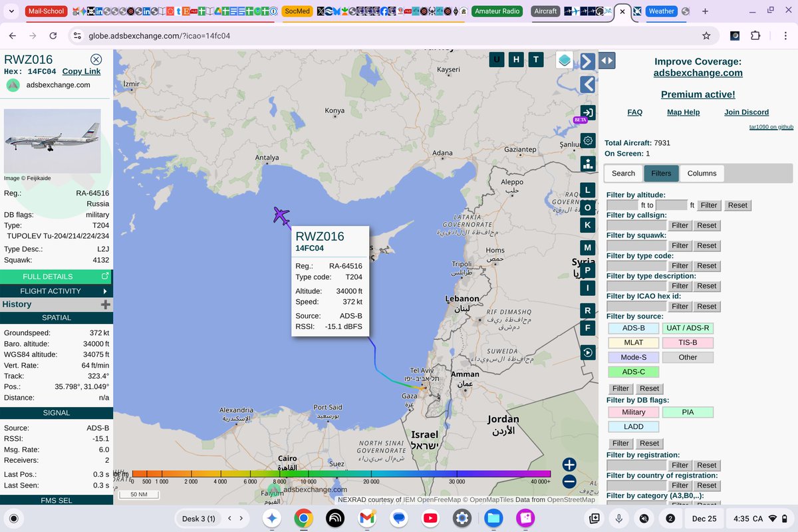Open the Columns tab
Screen dimensions: 798x532
pyautogui.click(x=702, y=174)
